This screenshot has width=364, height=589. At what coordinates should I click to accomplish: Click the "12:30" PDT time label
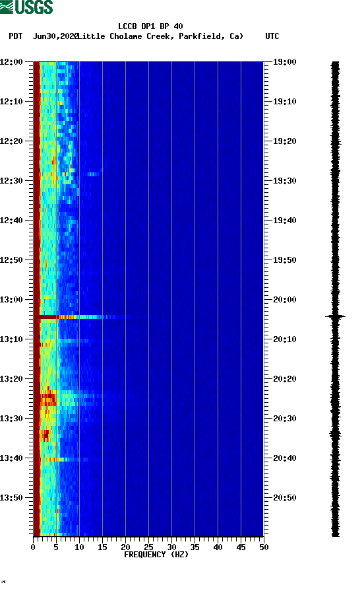(x=11, y=181)
